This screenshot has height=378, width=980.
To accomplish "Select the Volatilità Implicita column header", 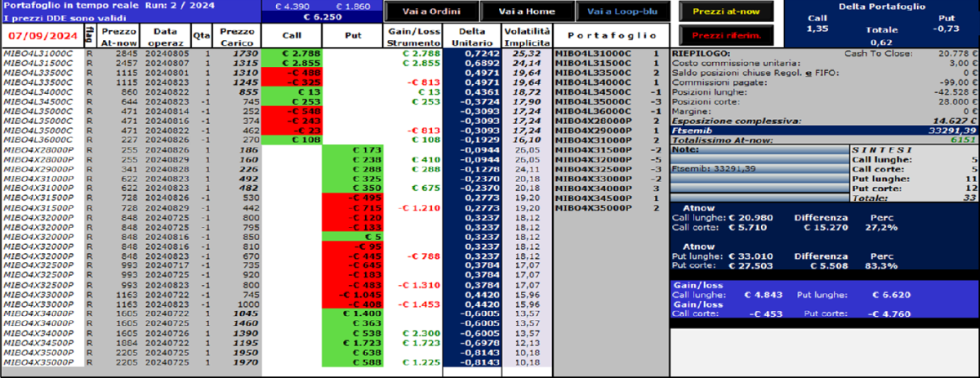I will pyautogui.click(x=525, y=36).
